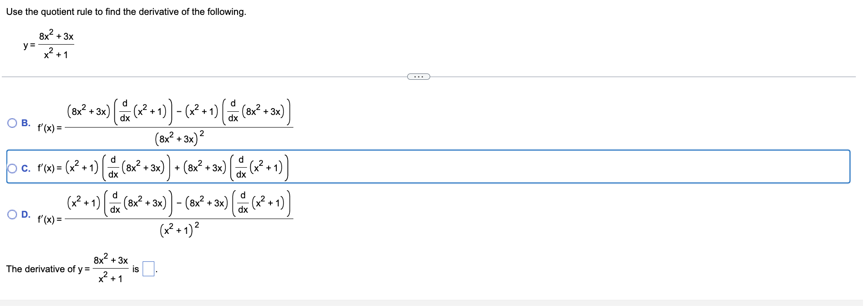This screenshot has height=306, width=868.
Task: Click the phrase 'Use the quotient rule'
Action: tap(44, 12)
